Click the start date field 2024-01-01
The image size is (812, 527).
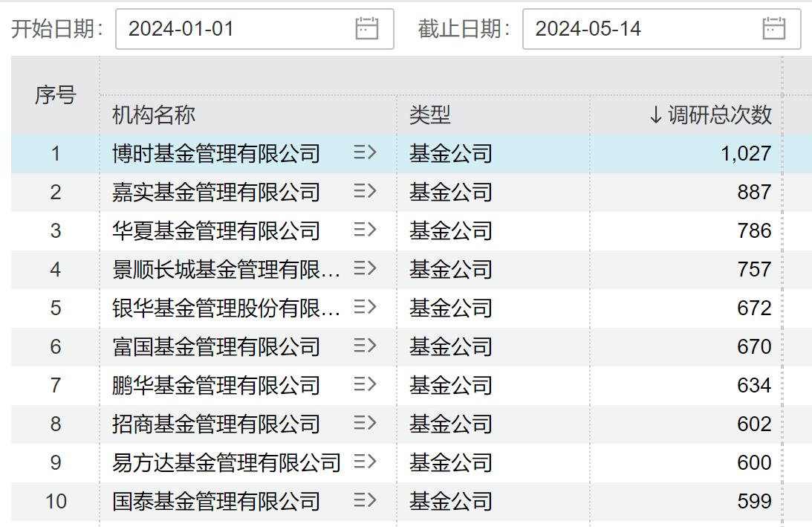click(x=254, y=29)
